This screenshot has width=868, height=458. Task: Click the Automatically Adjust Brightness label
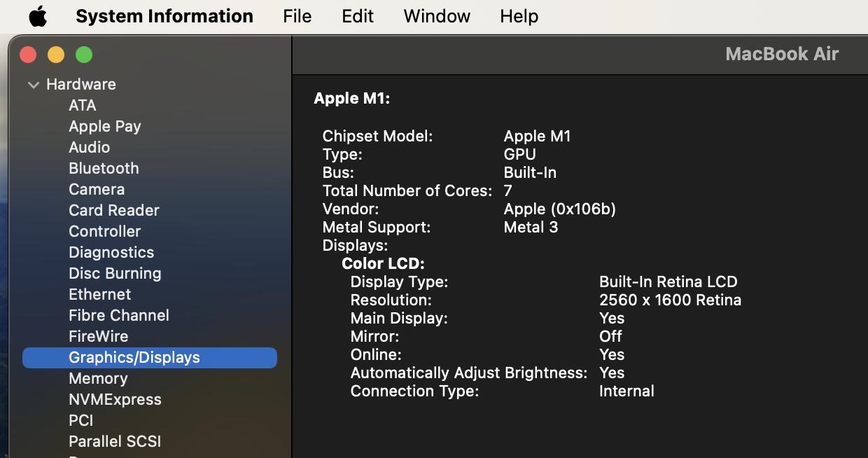469,373
